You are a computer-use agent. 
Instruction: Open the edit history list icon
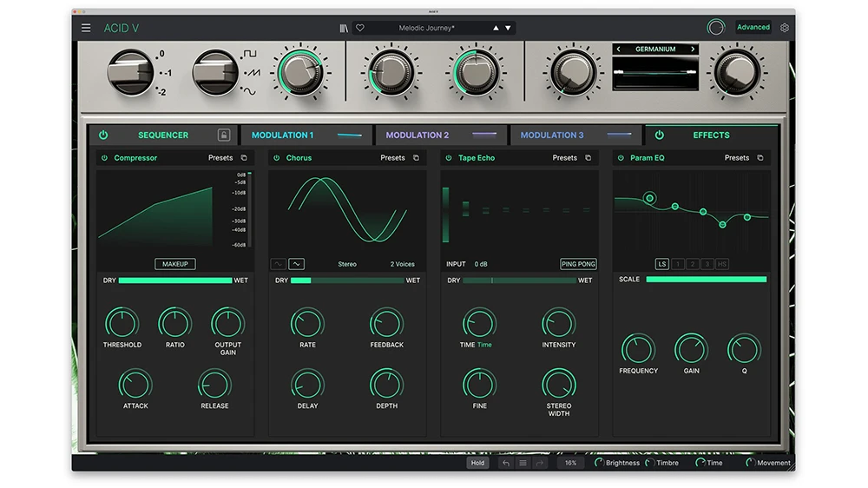523,463
